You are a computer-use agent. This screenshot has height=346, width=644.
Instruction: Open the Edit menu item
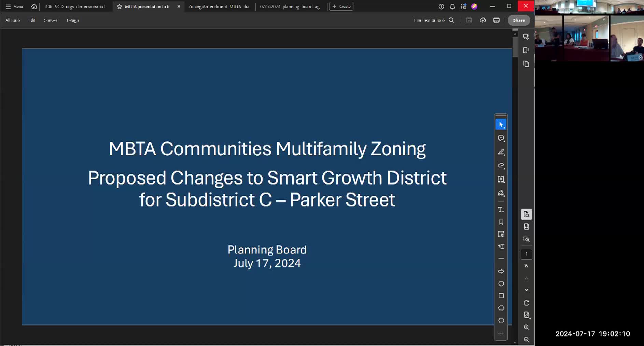pos(32,20)
